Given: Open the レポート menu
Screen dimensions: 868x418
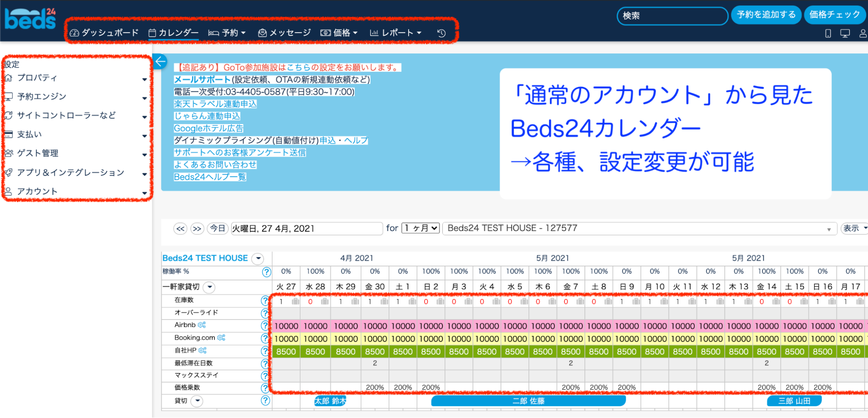Looking at the screenshot, I should [396, 33].
